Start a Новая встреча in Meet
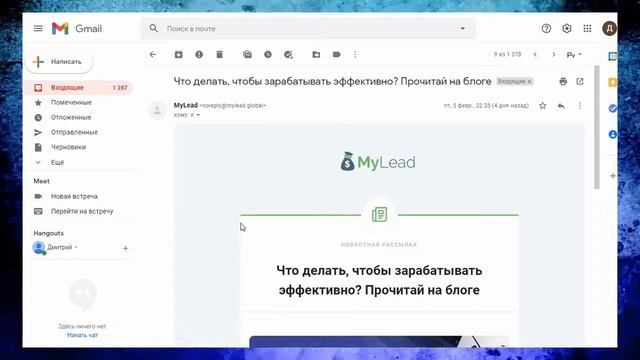The width and height of the screenshot is (640, 360). (74, 196)
